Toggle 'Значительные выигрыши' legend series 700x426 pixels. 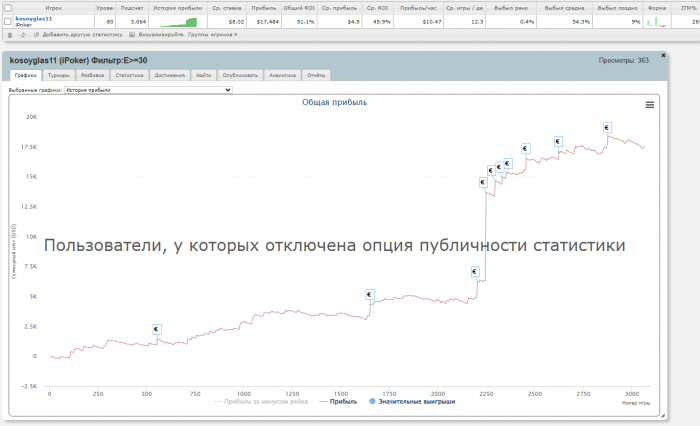coord(412,401)
